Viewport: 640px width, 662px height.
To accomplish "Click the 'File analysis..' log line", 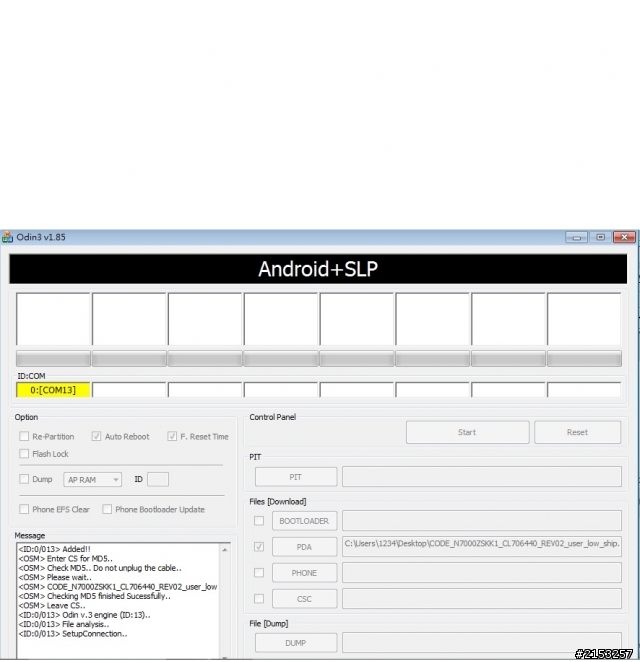I will click(x=64, y=624).
